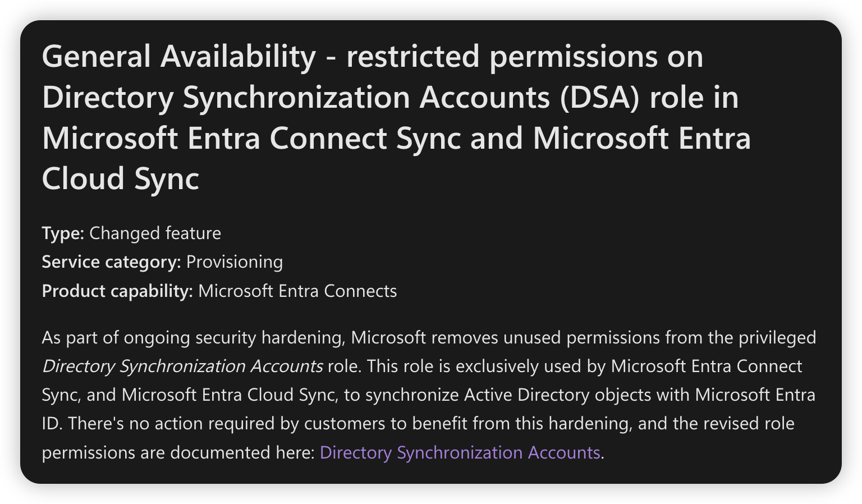
Task: Click the bold 'Product capability:' label
Action: click(x=118, y=291)
